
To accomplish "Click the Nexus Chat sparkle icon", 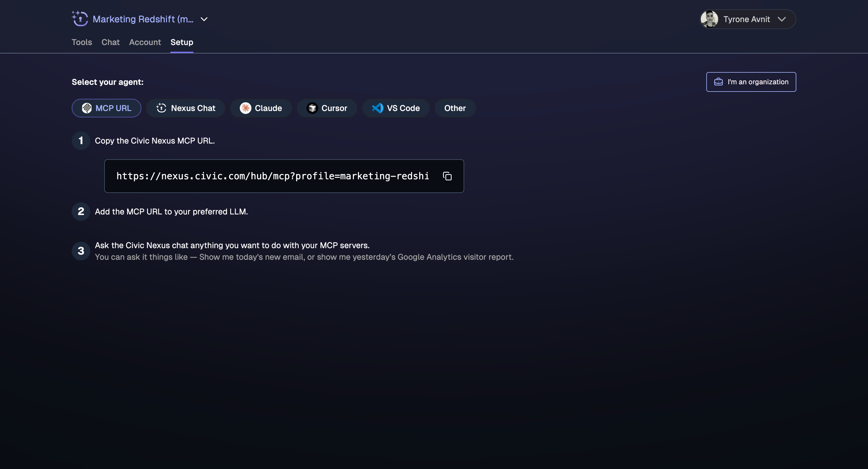I will 161,108.
